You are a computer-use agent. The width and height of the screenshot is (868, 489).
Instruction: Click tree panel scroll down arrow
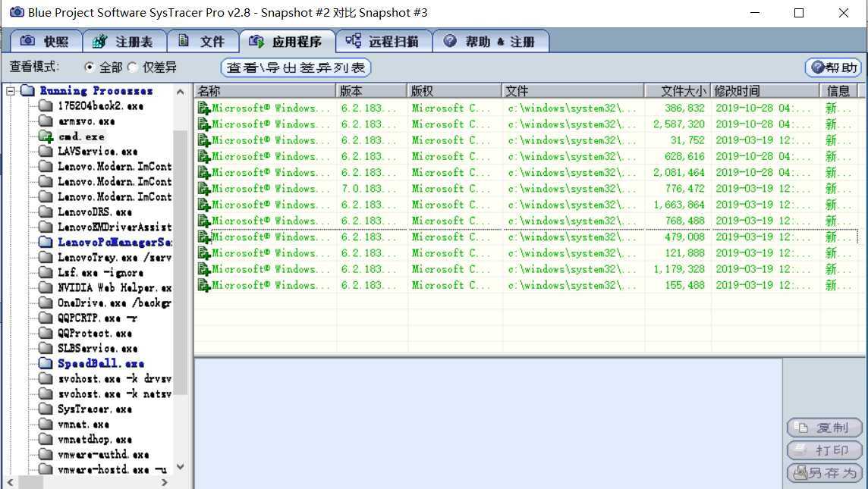pos(180,467)
